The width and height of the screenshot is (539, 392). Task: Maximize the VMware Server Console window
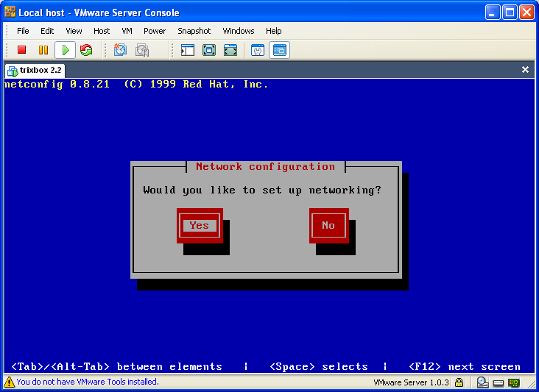510,13
